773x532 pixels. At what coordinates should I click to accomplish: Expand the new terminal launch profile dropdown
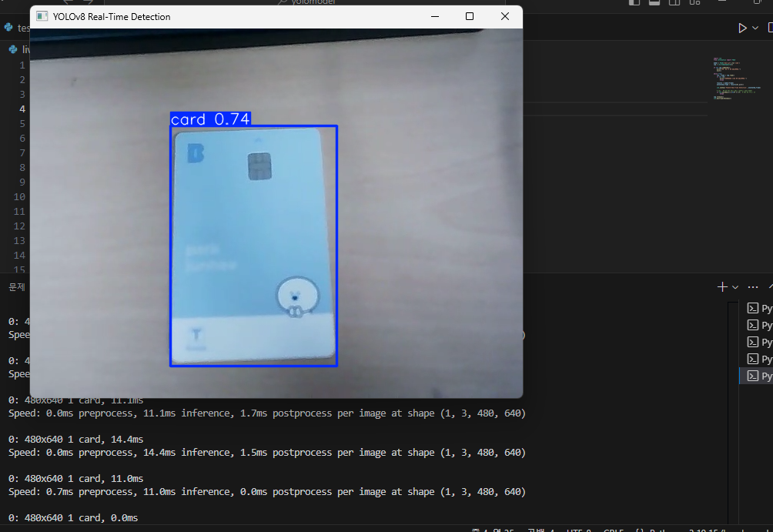[735, 286]
